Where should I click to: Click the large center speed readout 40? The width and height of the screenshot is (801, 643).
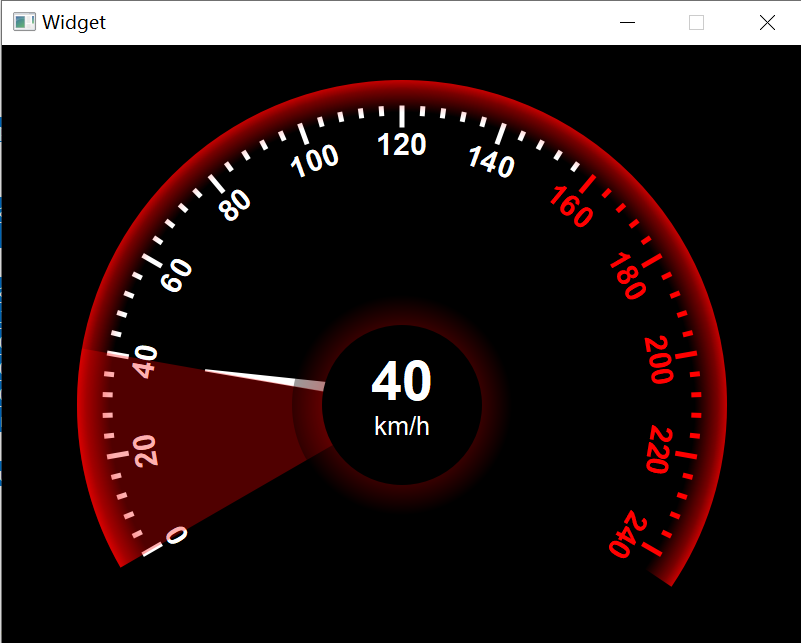point(402,381)
